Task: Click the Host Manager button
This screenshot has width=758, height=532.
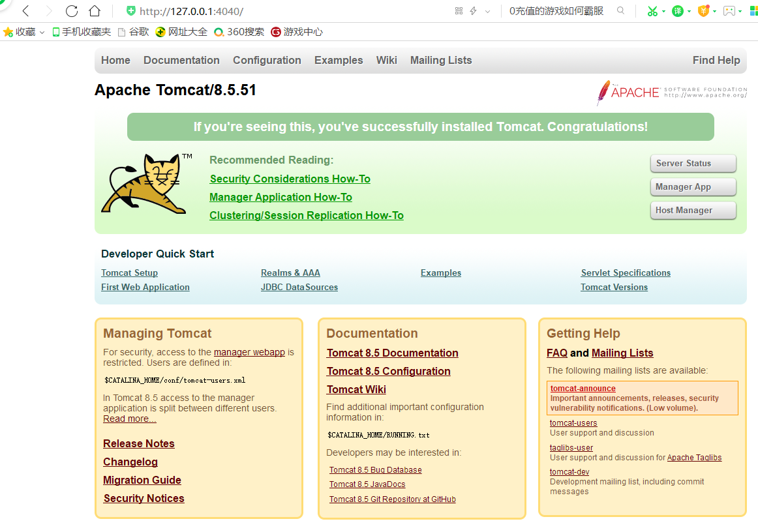Action: click(x=693, y=210)
